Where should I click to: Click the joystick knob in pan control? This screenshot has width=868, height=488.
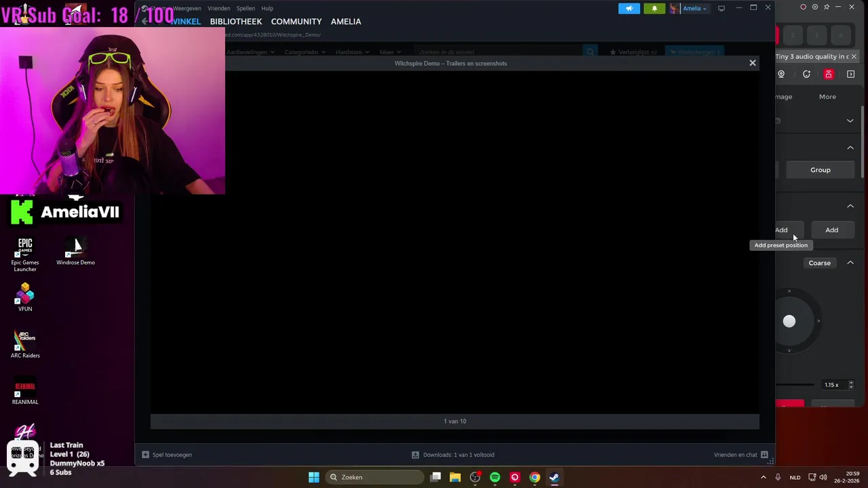click(x=789, y=321)
